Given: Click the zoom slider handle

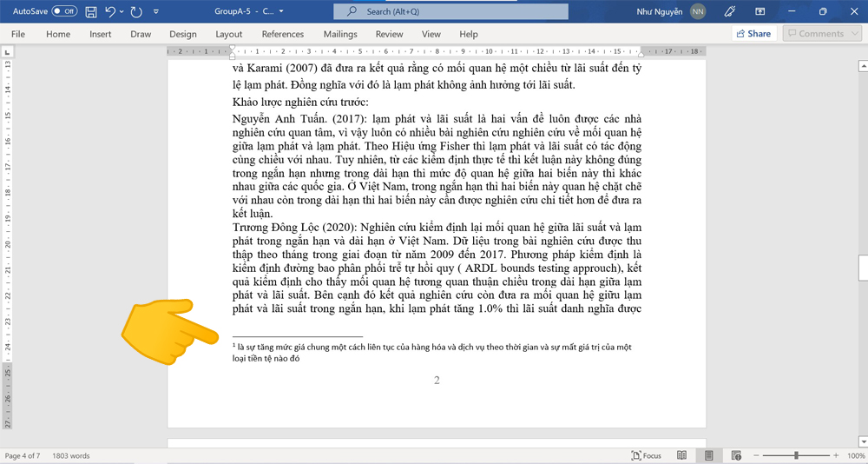Looking at the screenshot, I should 796,455.
